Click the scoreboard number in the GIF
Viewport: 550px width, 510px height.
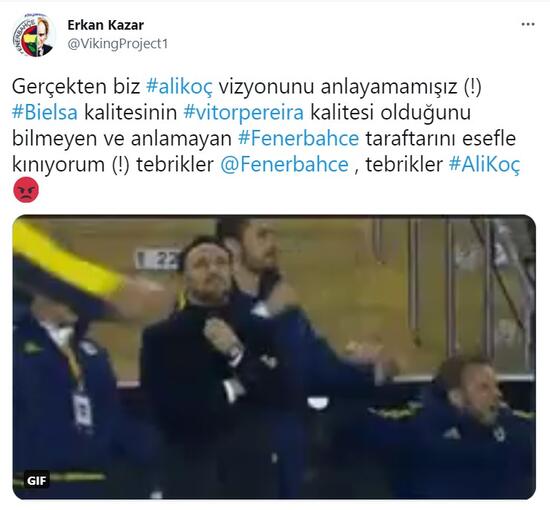158,260
